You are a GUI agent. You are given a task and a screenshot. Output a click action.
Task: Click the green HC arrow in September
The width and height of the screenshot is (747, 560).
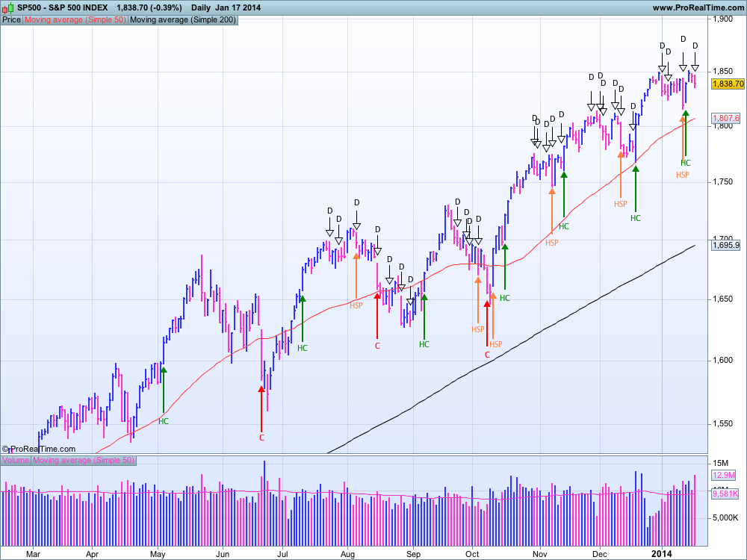[424, 317]
